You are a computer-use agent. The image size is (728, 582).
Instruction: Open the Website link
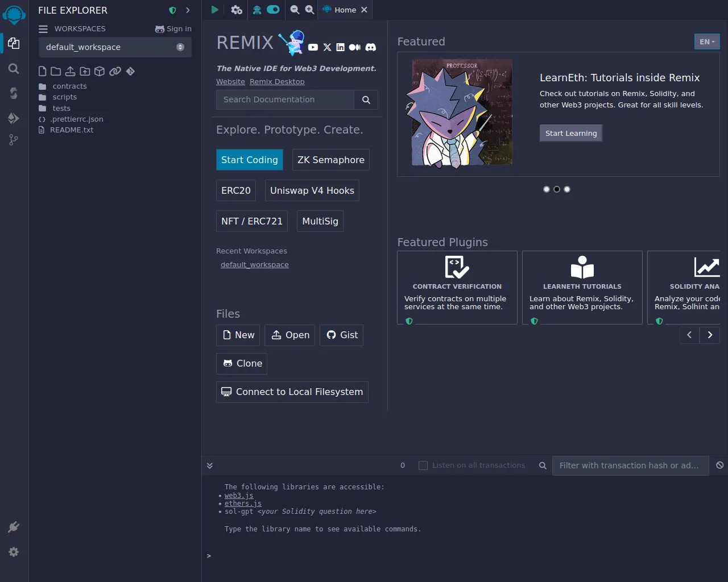[x=230, y=82]
